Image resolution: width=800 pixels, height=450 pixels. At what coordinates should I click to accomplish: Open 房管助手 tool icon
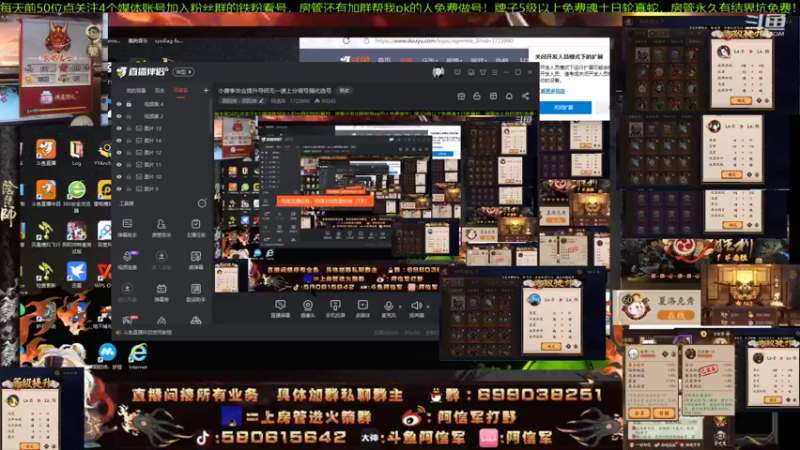pos(161,228)
